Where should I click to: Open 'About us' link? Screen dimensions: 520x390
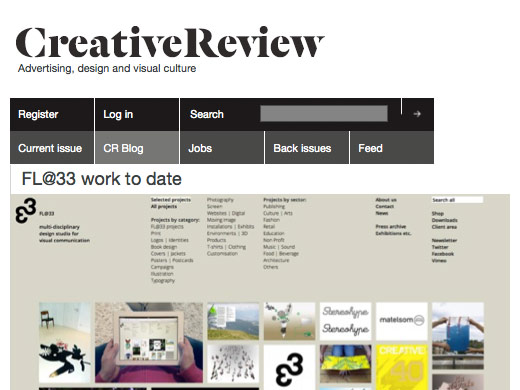386,200
